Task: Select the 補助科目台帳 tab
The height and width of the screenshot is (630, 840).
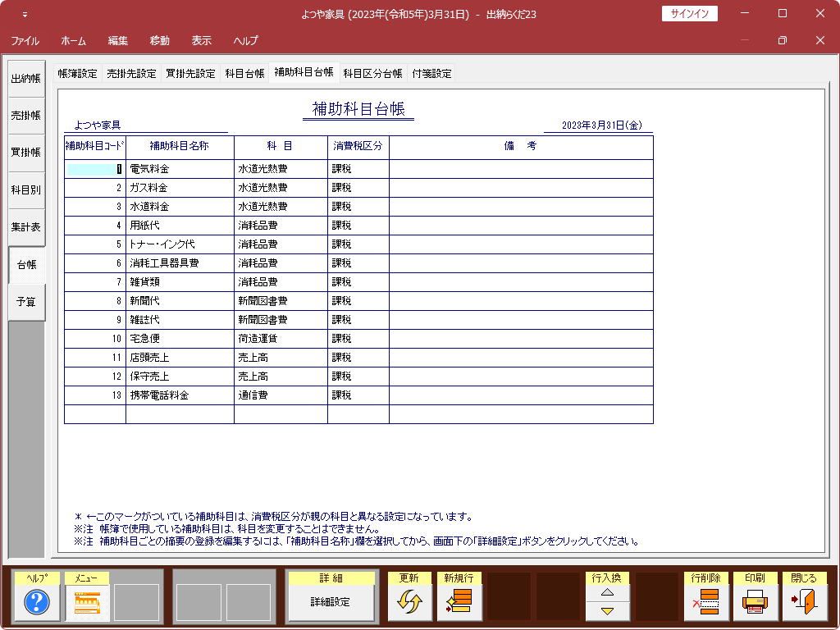Action: [304, 72]
